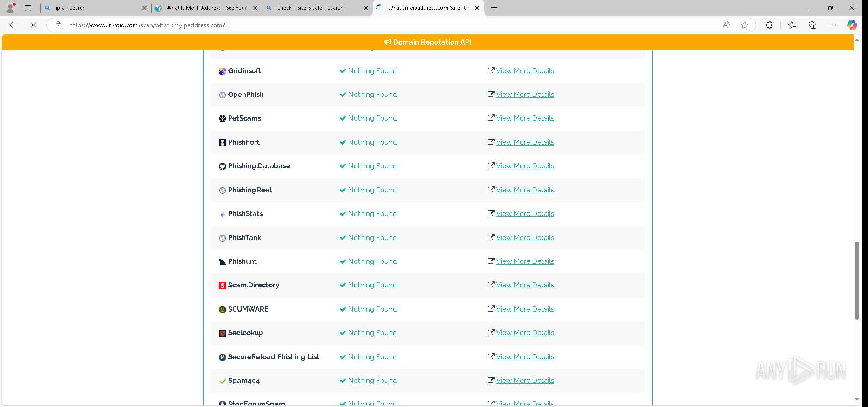Click the scrollbar down arrow
The image size is (868, 407).
click(x=857, y=400)
